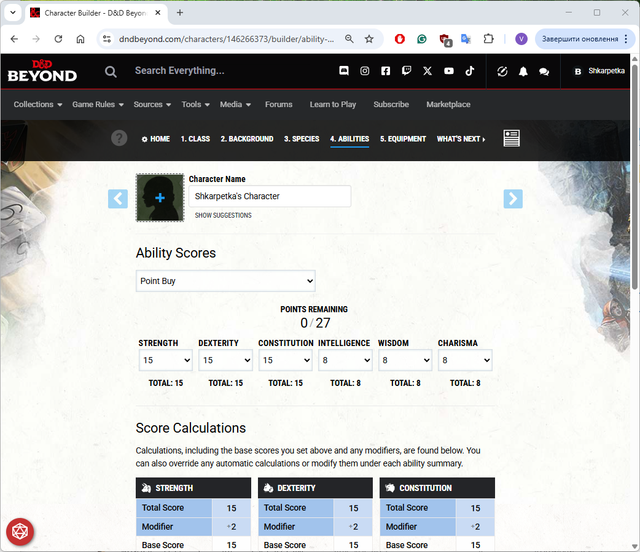Go to previous step with left arrow

(118, 198)
